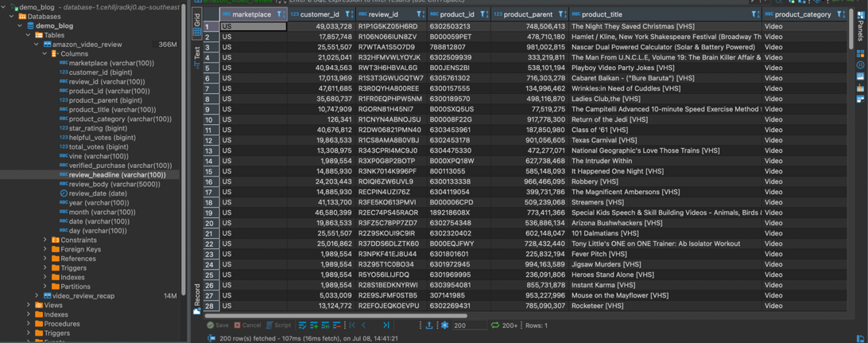The image size is (868, 343).
Task: Expand the Procedures folder
Action: pos(29,324)
